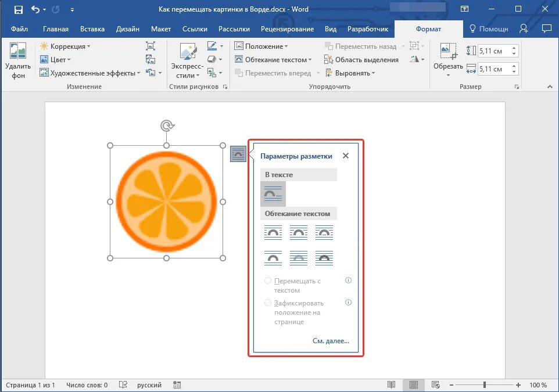This screenshot has height=392, width=559.
Task: Open the comments speech bubble icon
Action: (x=547, y=28)
